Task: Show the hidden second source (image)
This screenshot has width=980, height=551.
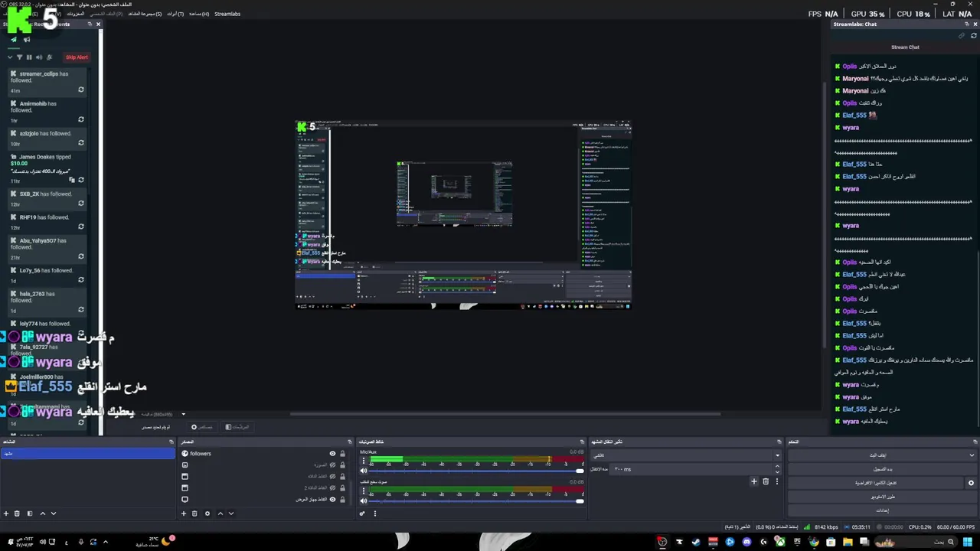Action: (x=332, y=465)
